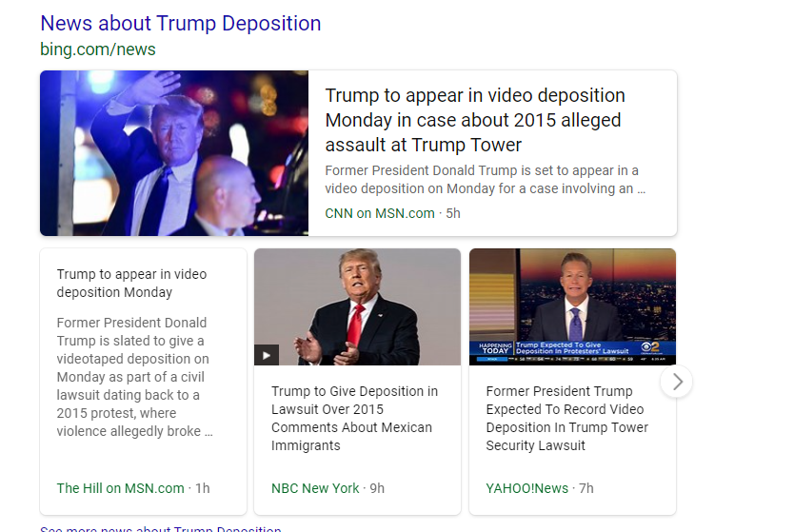Select the snippet starting 'Former President Donald Trump is set'
Screen dimensions: 794x532
pos(486,179)
